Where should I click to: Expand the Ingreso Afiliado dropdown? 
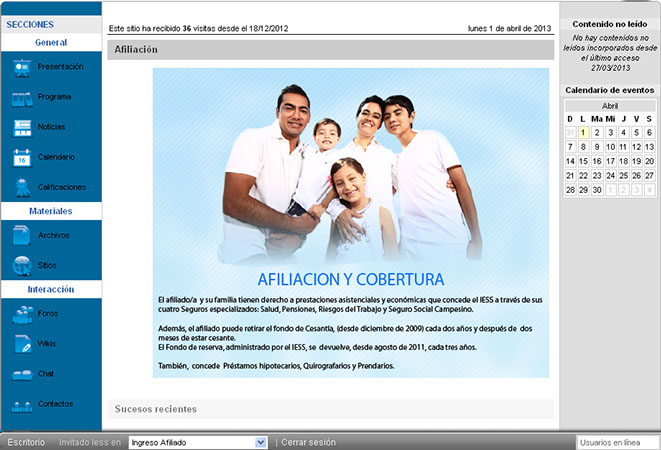pyautogui.click(x=261, y=441)
